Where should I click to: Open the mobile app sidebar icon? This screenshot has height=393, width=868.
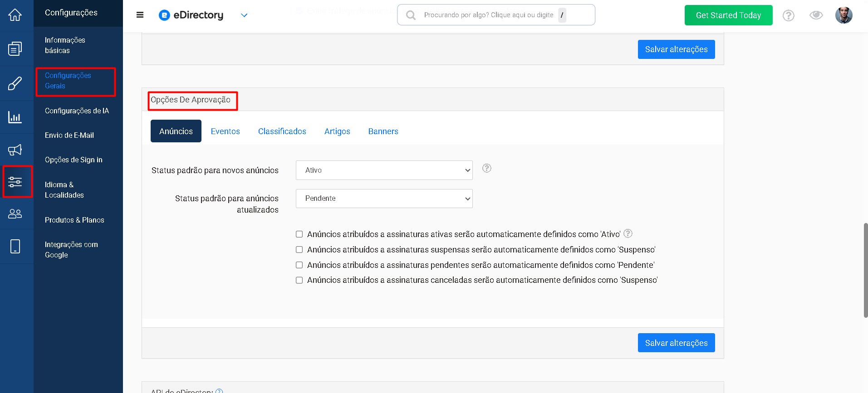[x=15, y=246]
